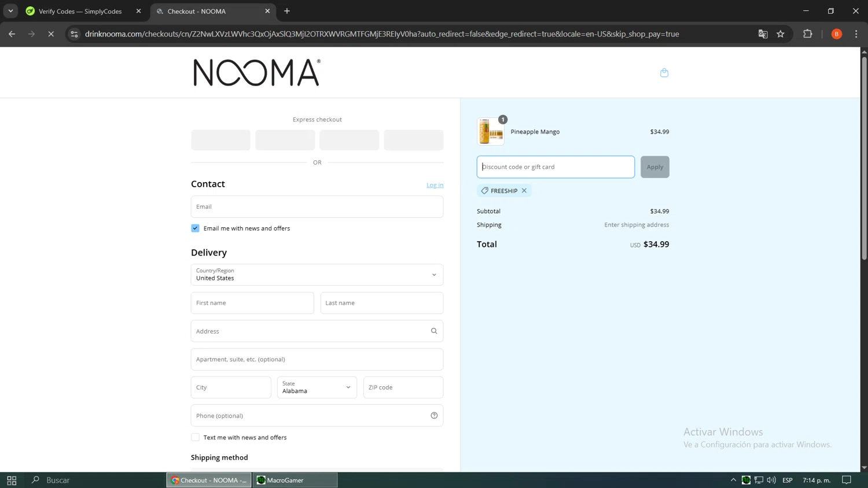
Task: Focus the Last name field
Action: click(382, 303)
